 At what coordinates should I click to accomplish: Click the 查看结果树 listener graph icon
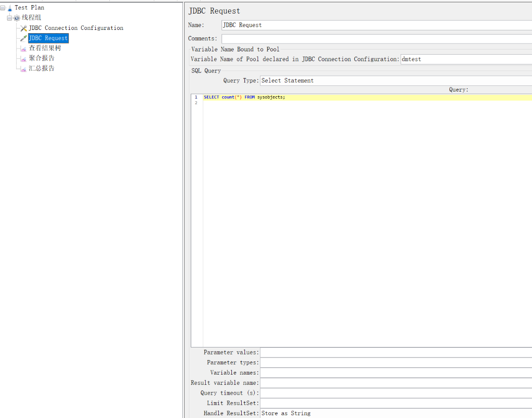point(23,49)
